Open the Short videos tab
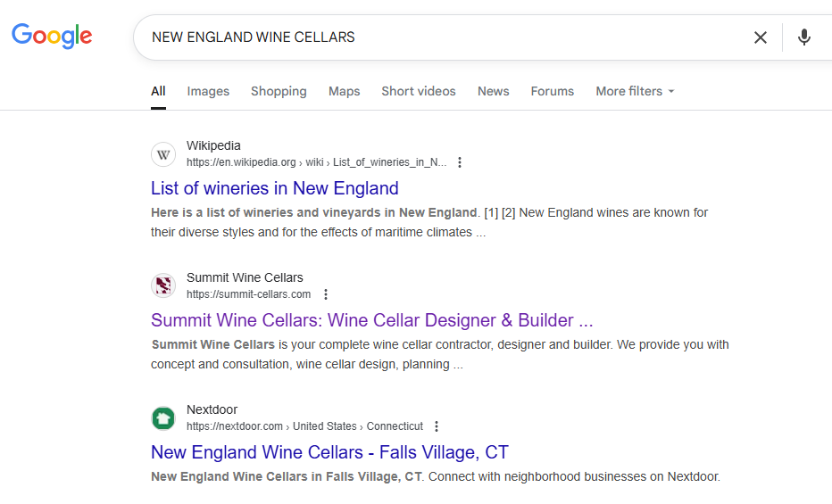 click(418, 91)
